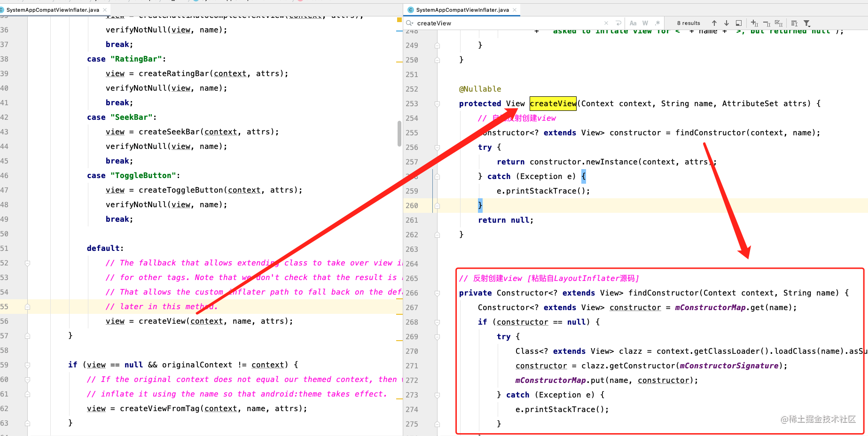Screen dimensions: 868x436
Task: Click clazz.getConstructor on line 271
Action: point(628,366)
